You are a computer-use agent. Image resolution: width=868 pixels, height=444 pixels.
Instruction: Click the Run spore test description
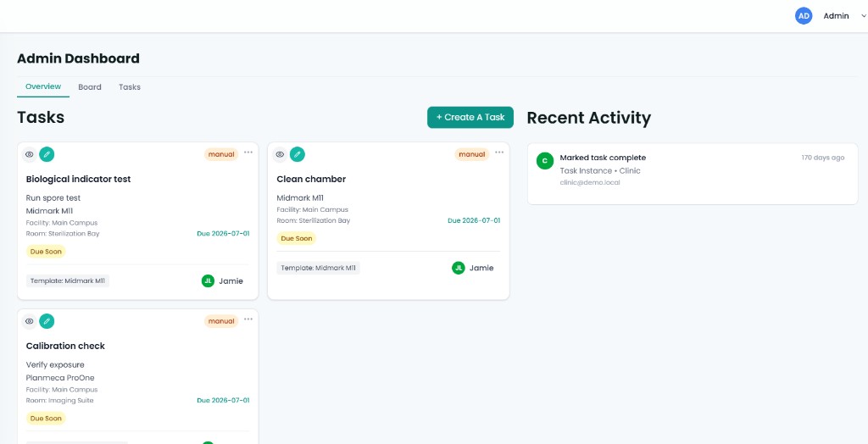tap(53, 197)
